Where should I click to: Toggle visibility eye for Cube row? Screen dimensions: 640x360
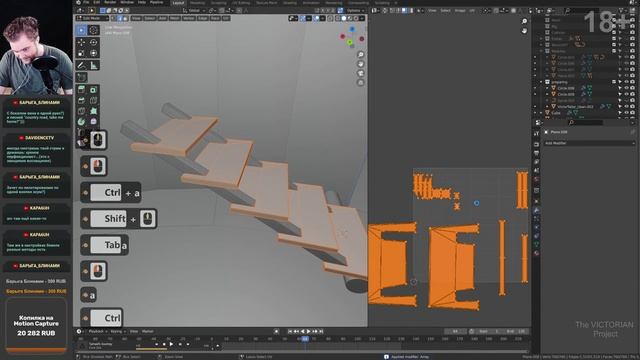627,113
